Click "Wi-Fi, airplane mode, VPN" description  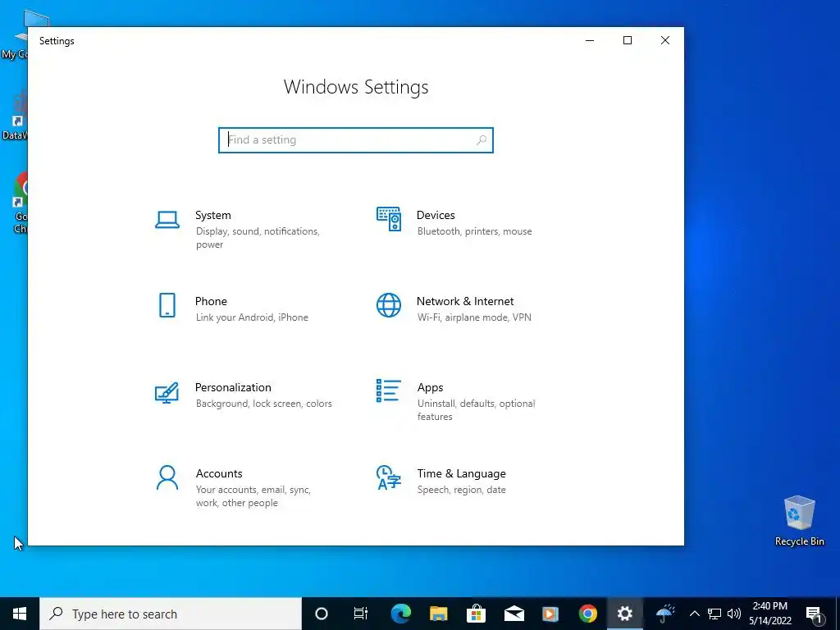(x=474, y=317)
